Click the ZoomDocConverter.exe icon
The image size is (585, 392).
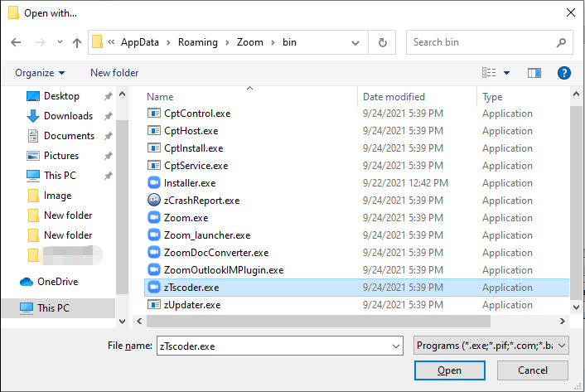pyautogui.click(x=154, y=253)
